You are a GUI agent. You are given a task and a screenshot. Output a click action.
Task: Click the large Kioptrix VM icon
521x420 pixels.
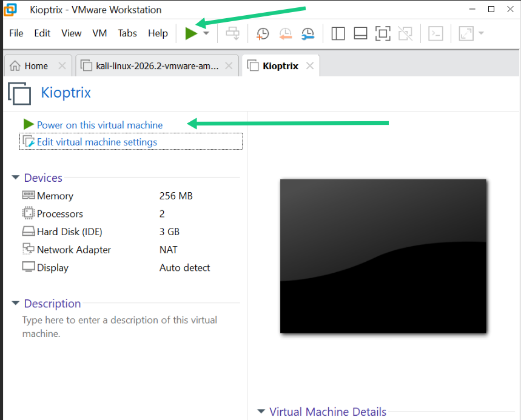[x=19, y=93]
